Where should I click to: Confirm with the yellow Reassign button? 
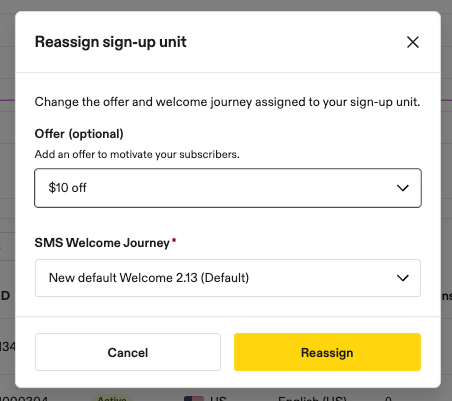(327, 352)
